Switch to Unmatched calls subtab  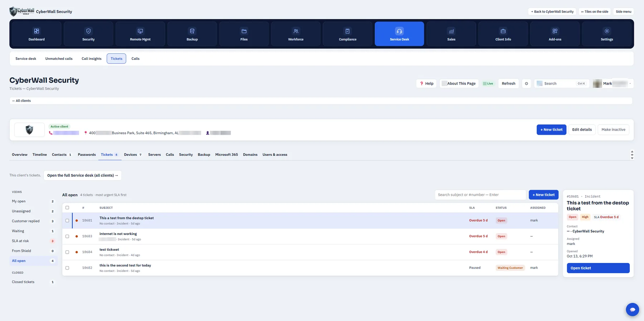[59, 59]
